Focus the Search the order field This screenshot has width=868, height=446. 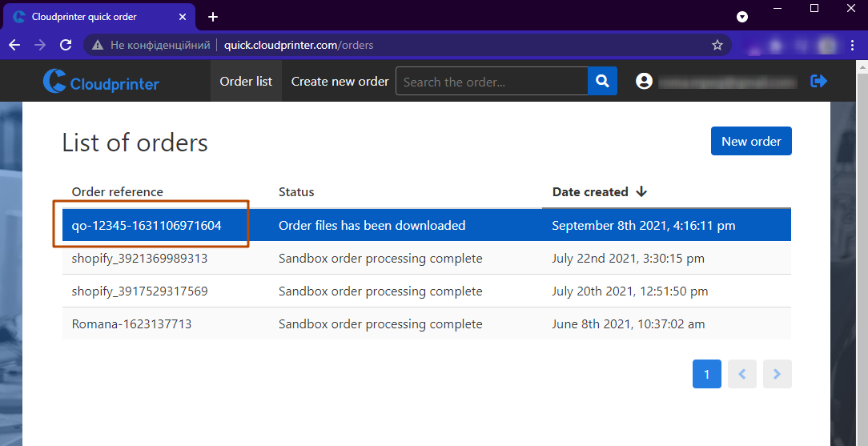(492, 82)
